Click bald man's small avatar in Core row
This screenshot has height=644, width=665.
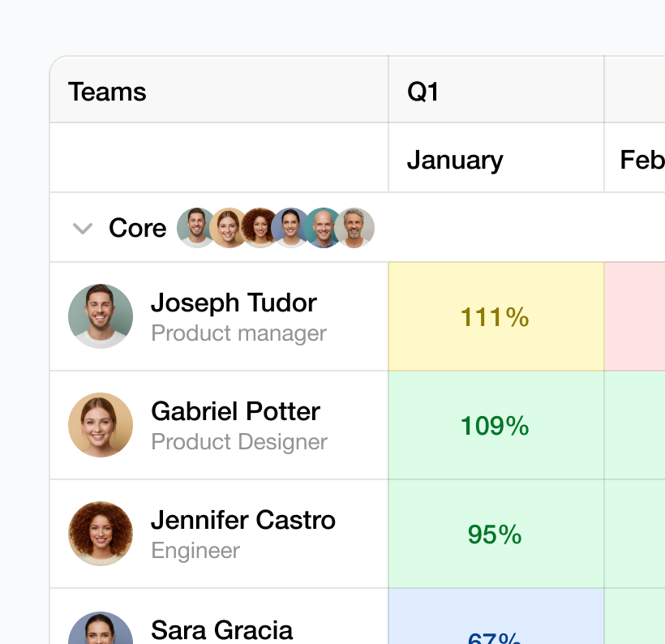(323, 228)
